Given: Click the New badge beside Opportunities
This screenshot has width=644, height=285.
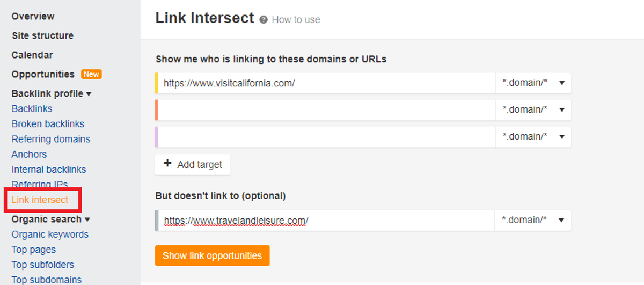Looking at the screenshot, I should (91, 74).
